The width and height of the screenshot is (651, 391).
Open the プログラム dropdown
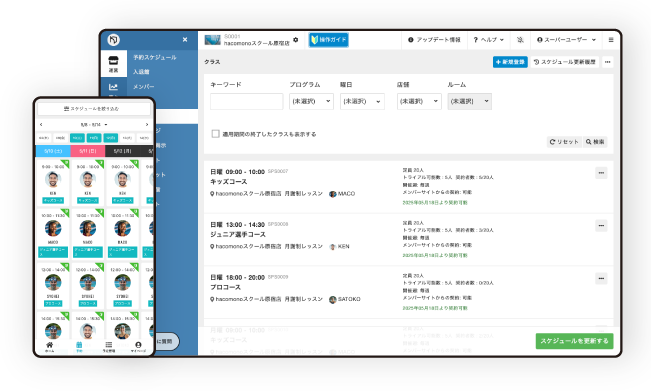[x=311, y=101]
